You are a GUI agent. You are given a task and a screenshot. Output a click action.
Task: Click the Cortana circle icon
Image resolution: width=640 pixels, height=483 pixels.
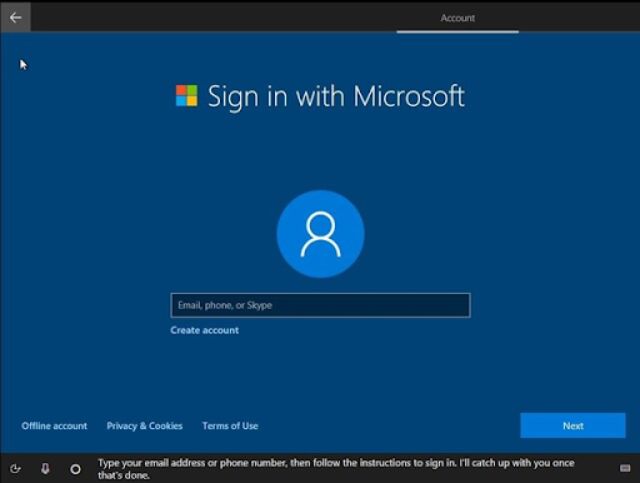[76, 469]
